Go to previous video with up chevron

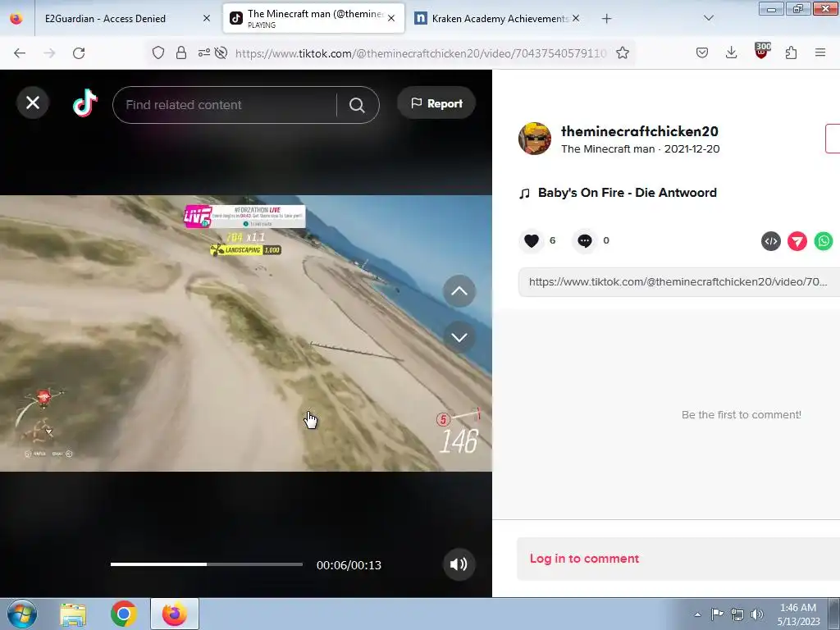459,291
